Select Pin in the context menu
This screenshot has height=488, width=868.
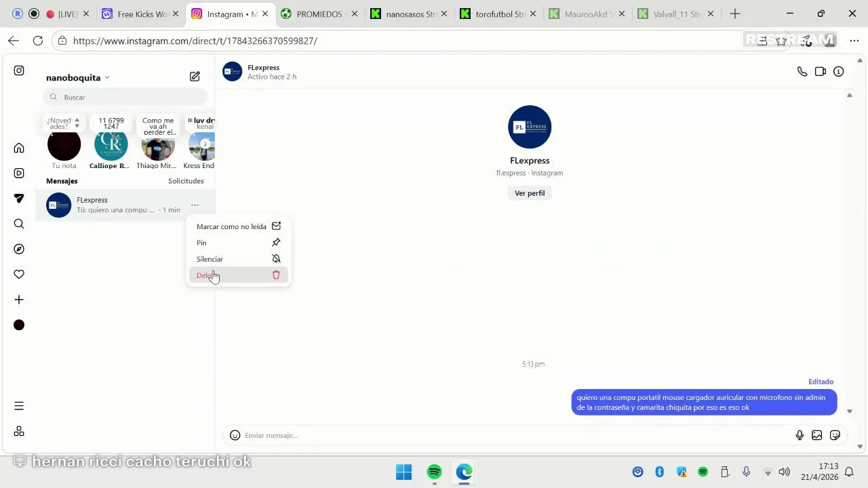pos(239,243)
